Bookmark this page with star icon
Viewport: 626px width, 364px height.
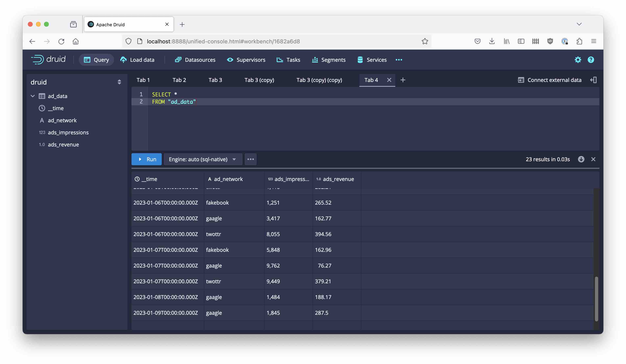[x=425, y=41]
